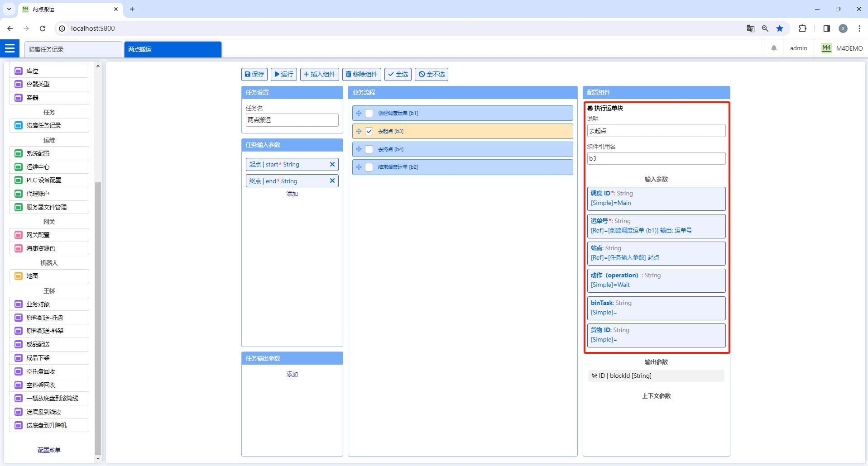Click the sidebar scroll down arrow

click(x=98, y=458)
